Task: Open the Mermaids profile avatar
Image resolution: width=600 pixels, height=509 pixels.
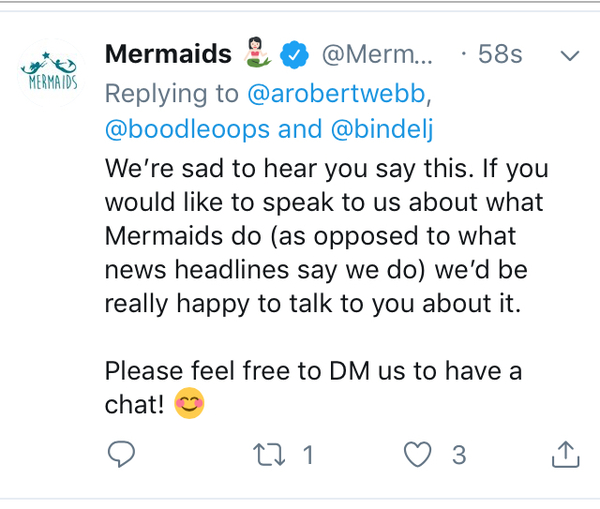Action: [49, 72]
